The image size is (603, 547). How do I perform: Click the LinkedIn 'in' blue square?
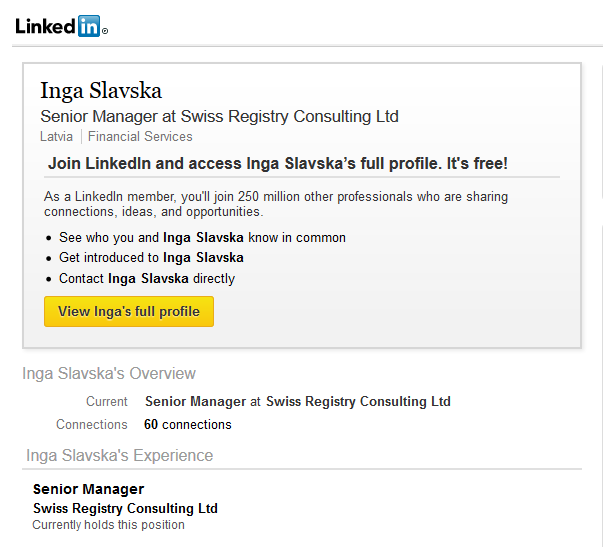[x=89, y=26]
